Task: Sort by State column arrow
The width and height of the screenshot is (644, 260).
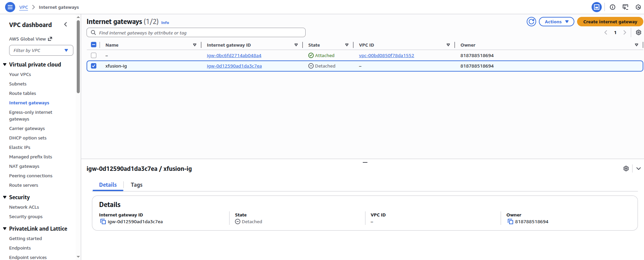Action: [x=347, y=45]
